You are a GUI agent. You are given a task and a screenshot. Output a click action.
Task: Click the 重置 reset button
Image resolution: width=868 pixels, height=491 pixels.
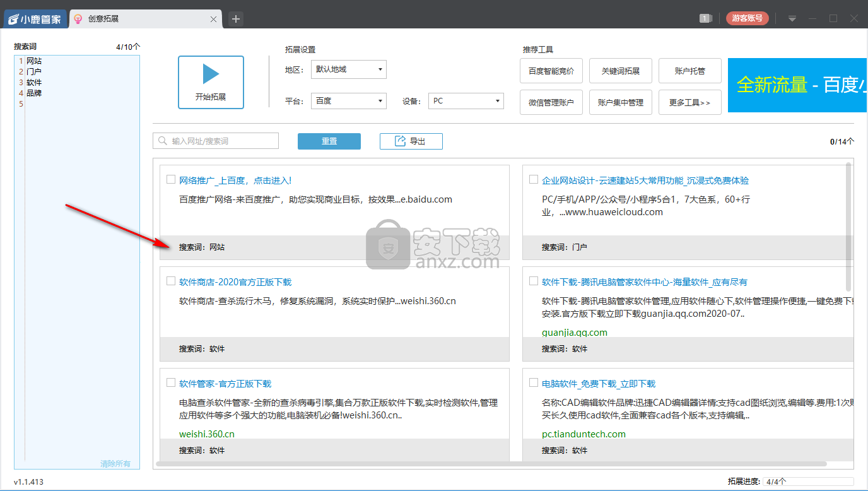[329, 141]
